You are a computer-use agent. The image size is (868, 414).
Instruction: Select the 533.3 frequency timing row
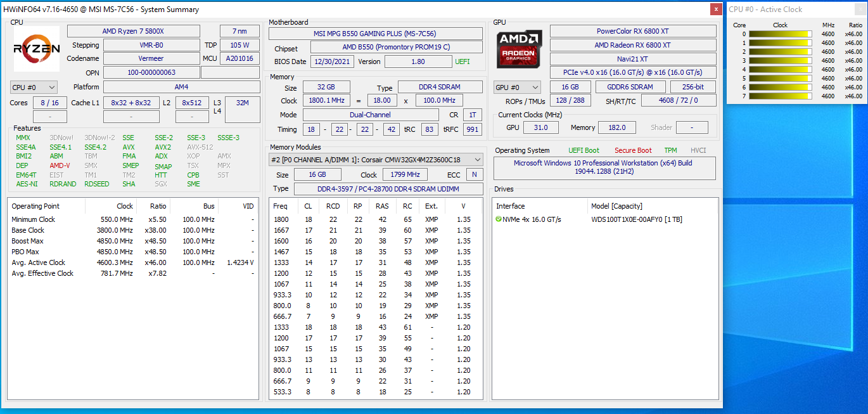(x=376, y=392)
